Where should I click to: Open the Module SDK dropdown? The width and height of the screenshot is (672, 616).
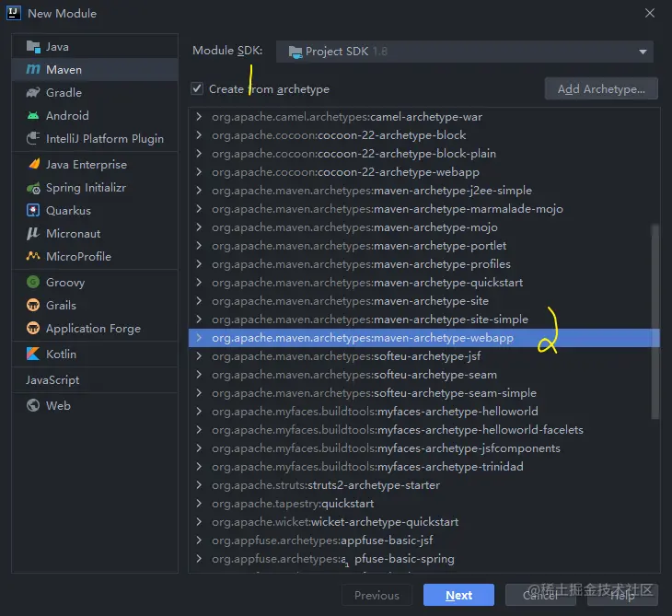[465, 52]
